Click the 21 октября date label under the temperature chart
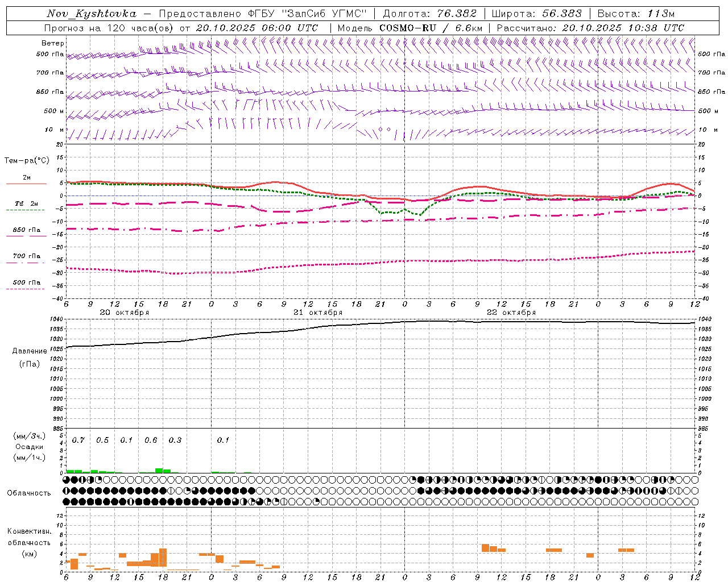Screen dimensions: 728x582 click(x=318, y=313)
